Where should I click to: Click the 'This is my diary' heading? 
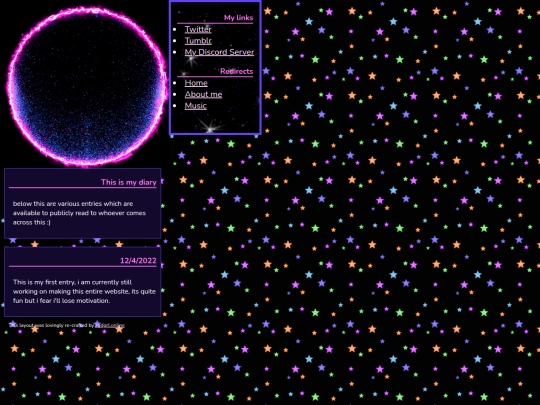(x=128, y=182)
